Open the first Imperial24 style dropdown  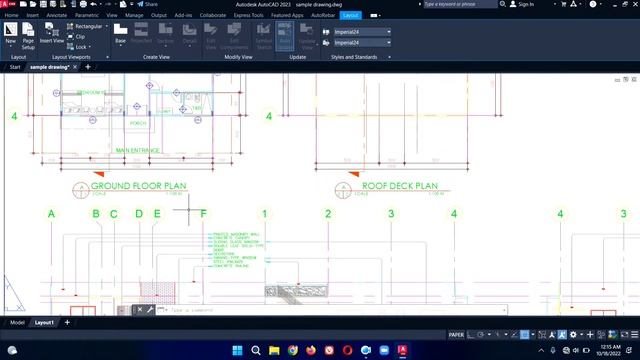[x=362, y=32]
